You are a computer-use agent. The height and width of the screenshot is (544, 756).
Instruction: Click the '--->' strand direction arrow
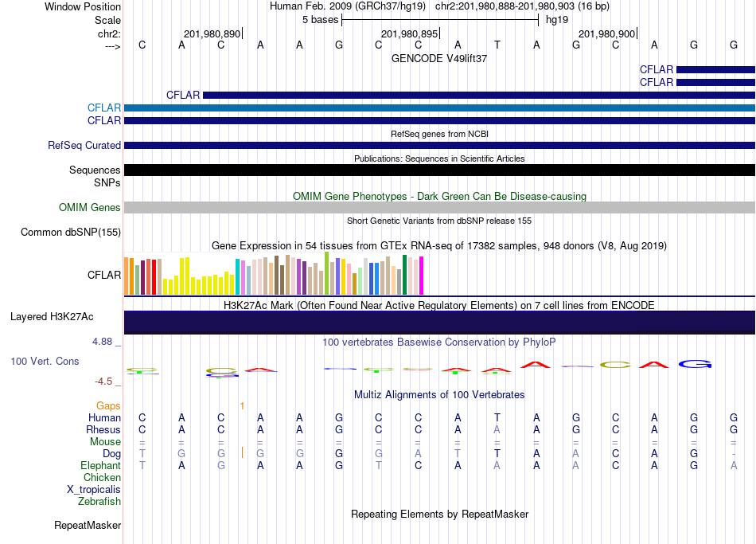pos(112,46)
